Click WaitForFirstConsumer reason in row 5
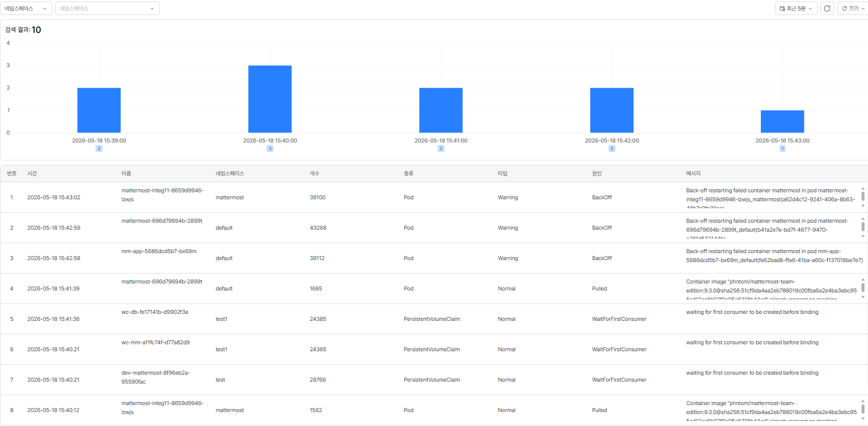Viewport: 868px width, 426px height. [619, 319]
